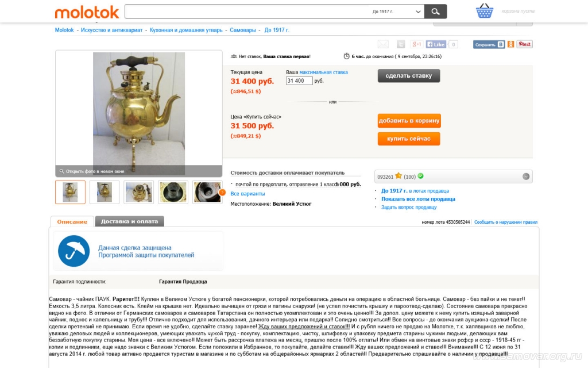
Task: Click 'купить сейчас' button
Action: [x=409, y=139]
